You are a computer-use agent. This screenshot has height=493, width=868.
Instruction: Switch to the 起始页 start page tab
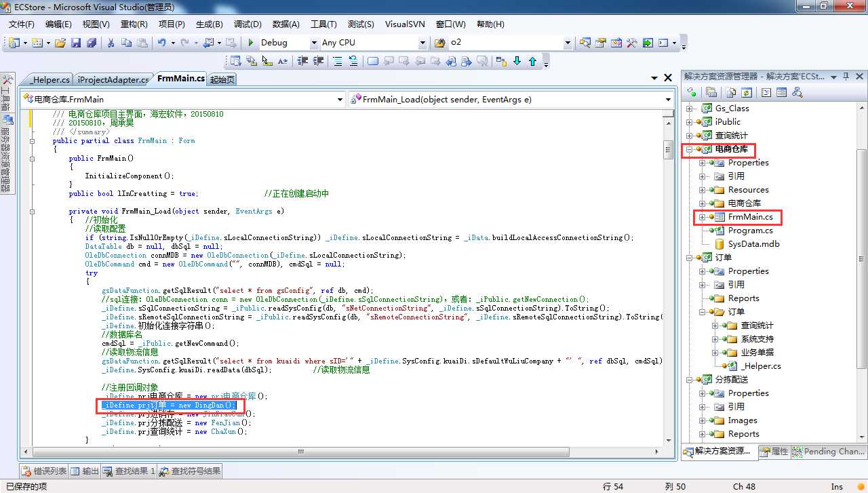pyautogui.click(x=222, y=79)
